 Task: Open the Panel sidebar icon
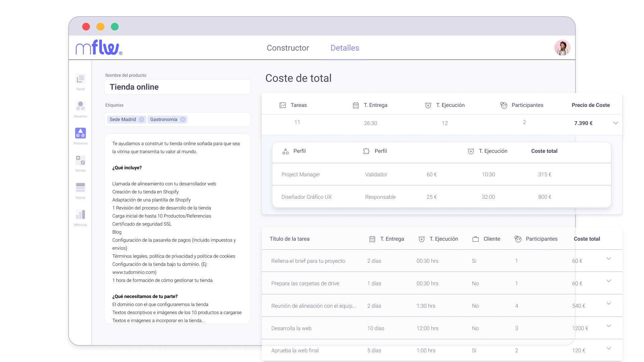point(80,79)
